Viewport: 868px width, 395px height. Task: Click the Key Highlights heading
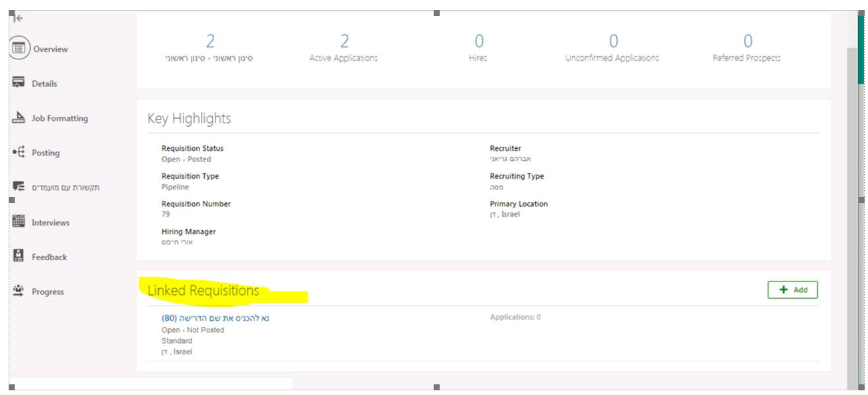[x=189, y=119]
